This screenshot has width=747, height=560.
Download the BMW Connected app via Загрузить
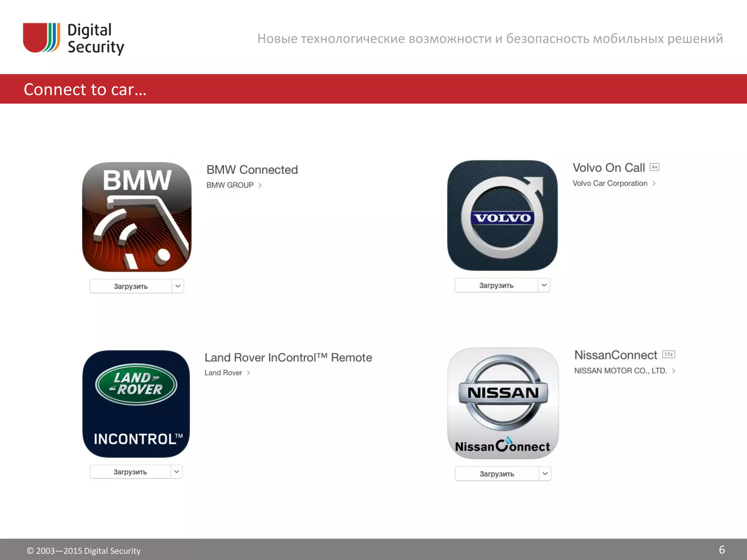tap(131, 286)
